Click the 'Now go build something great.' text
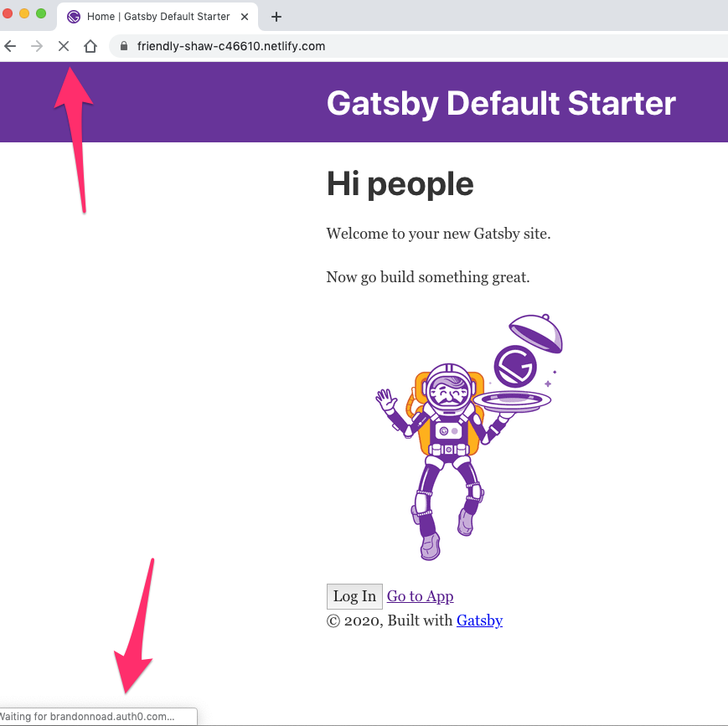The width and height of the screenshot is (728, 726). click(427, 277)
